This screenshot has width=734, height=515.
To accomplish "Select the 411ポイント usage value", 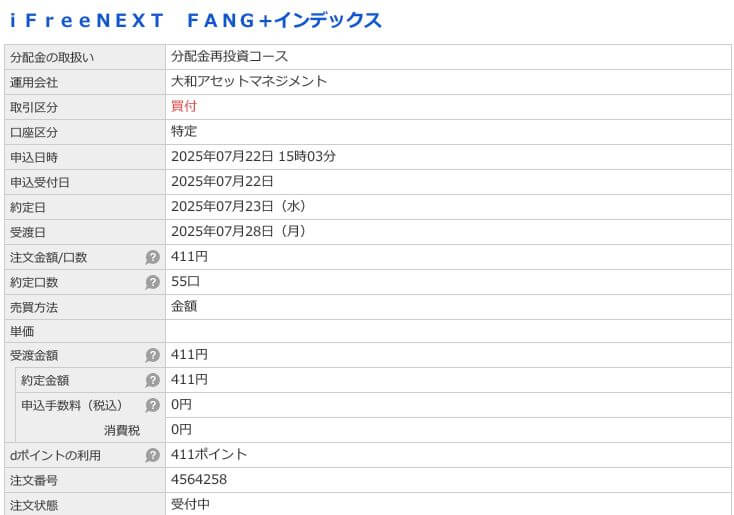I will (x=209, y=454).
